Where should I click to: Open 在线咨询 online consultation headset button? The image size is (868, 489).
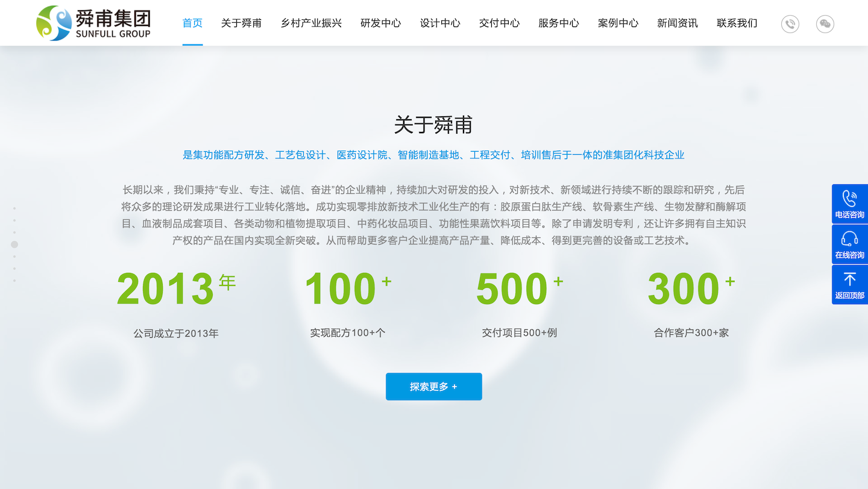pos(850,244)
